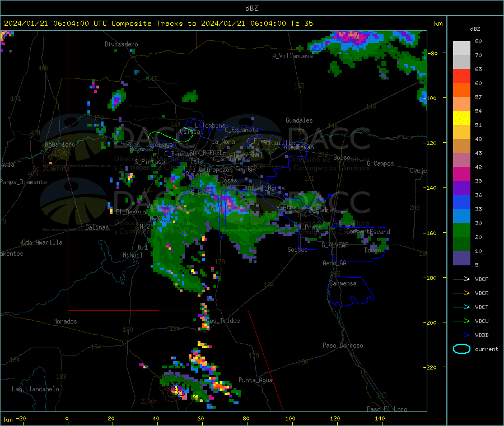
Task: Click the white VBCP arrow in legend
Action: 461,279
